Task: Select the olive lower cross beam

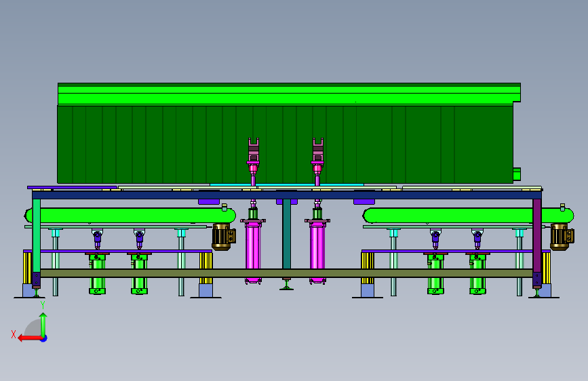Action: click(x=286, y=273)
